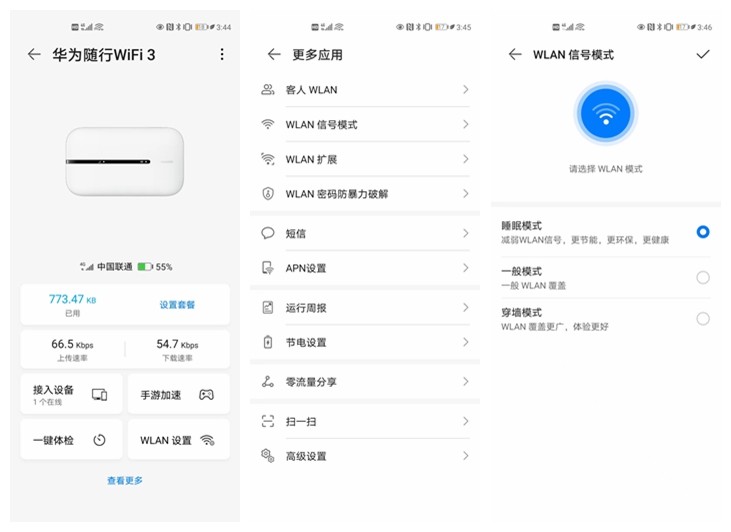Image resolution: width=731 pixels, height=532 pixels.
Task: Open 接入设备 card
Action: click(71, 394)
